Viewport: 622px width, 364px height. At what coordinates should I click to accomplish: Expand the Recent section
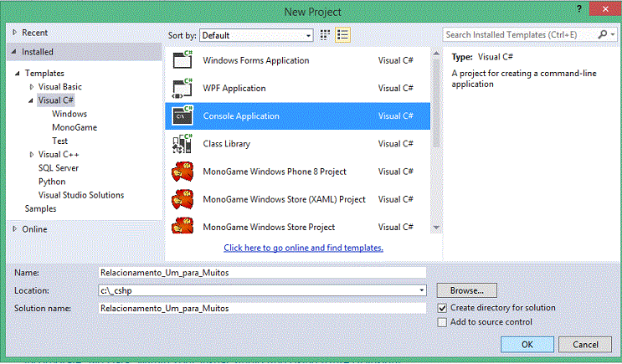pos(15,33)
